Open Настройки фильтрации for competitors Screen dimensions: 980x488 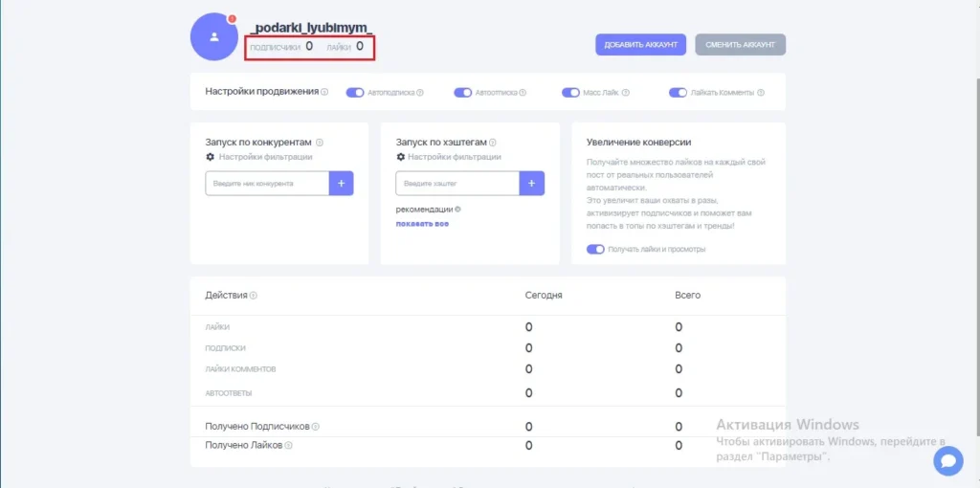[266, 157]
